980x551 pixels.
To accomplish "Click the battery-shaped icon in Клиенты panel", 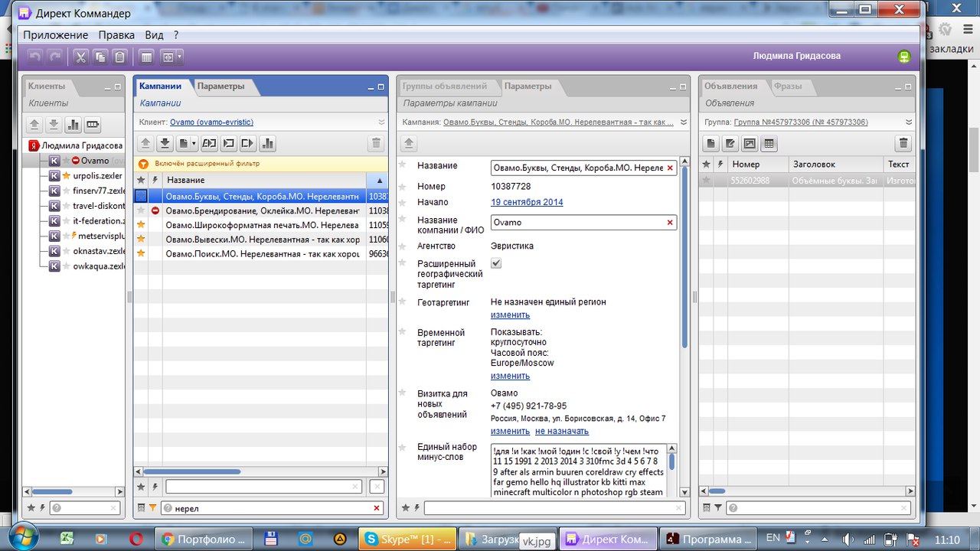I will 93,125.
